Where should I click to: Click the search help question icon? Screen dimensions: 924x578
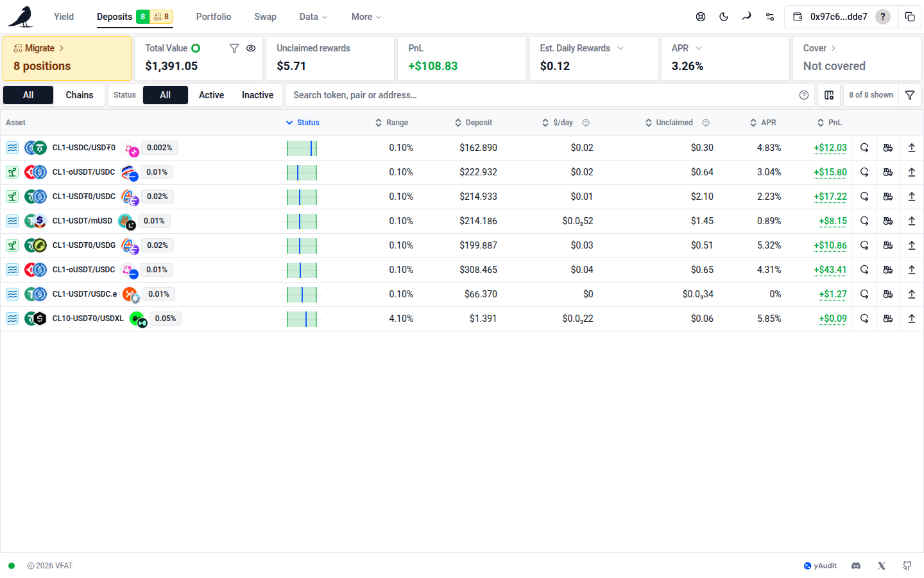point(804,95)
